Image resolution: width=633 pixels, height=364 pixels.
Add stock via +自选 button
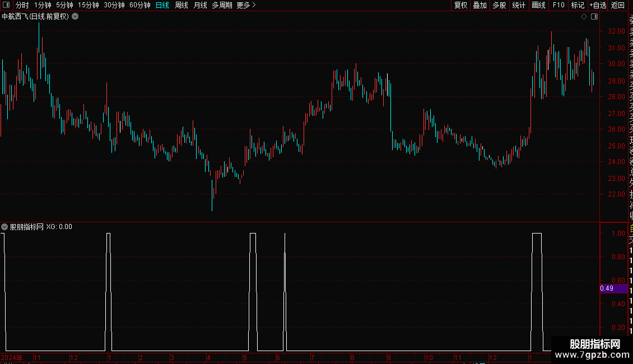click(x=598, y=5)
